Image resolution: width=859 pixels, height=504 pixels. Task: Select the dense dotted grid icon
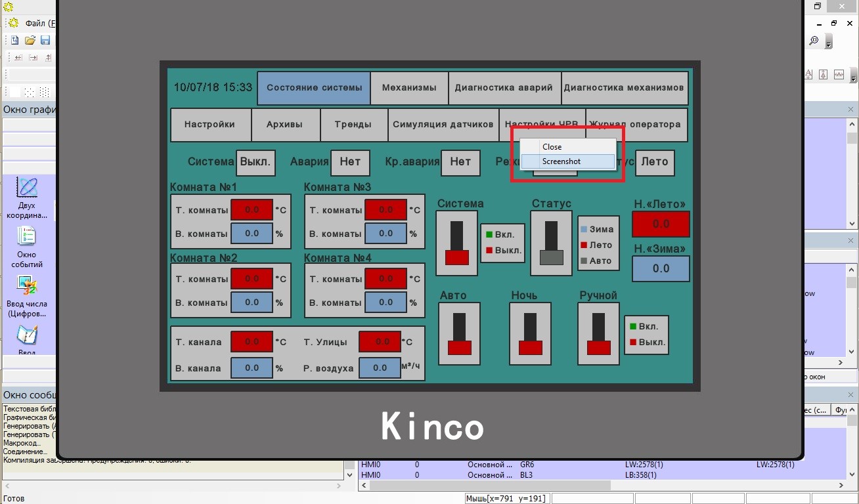click(44, 92)
